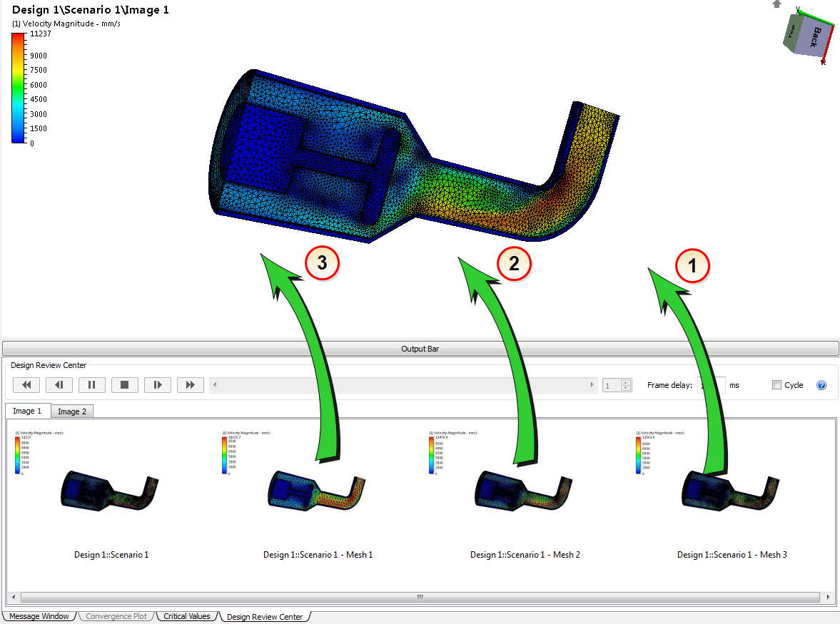The image size is (840, 624).
Task: Click the 'Design 1::Scenario 1 - Mesh 3' label
Action: pyautogui.click(x=732, y=555)
